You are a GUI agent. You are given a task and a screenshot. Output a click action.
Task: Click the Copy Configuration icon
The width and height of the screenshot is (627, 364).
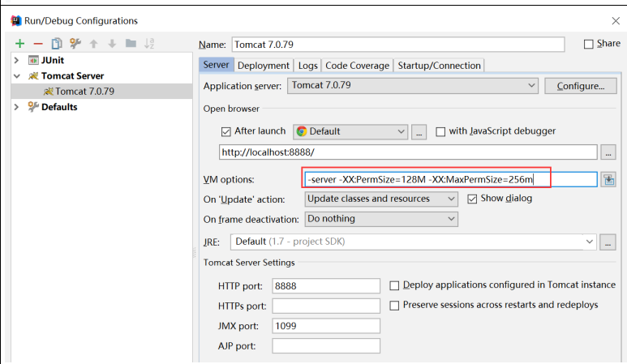(x=56, y=44)
